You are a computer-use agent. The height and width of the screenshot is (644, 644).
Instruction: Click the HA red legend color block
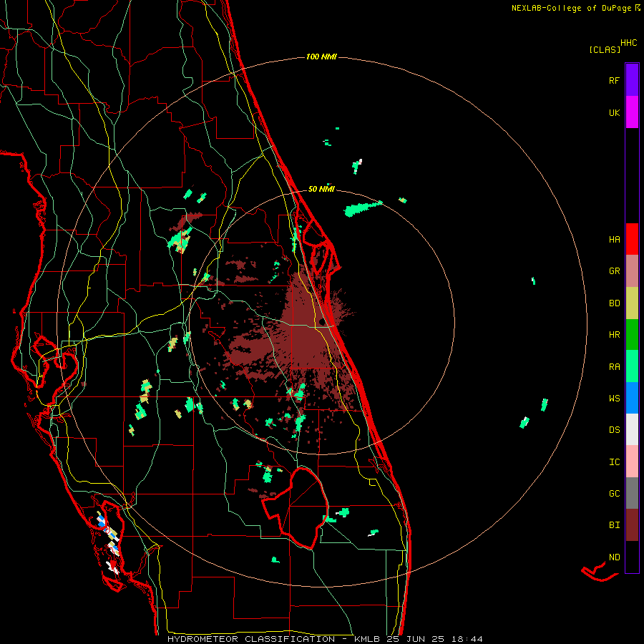point(632,239)
